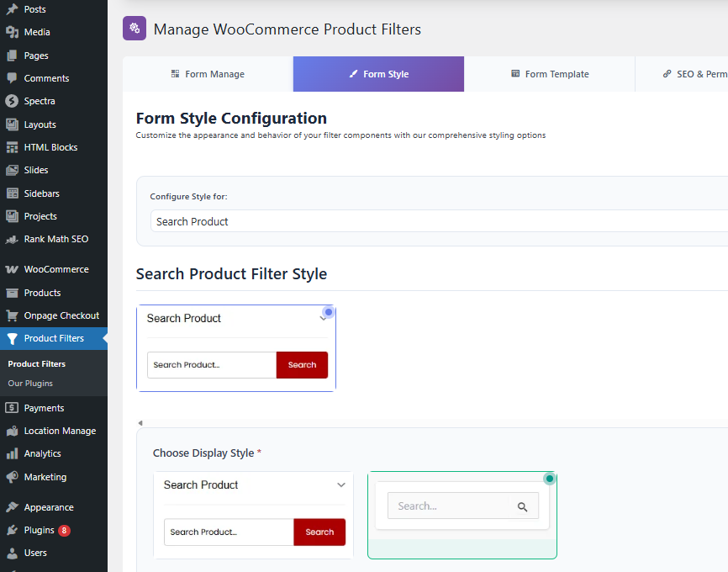Viewport: 728px width, 572px height.
Task: Collapse Search Product chevron under Choose Display Style
Action: pyautogui.click(x=341, y=485)
